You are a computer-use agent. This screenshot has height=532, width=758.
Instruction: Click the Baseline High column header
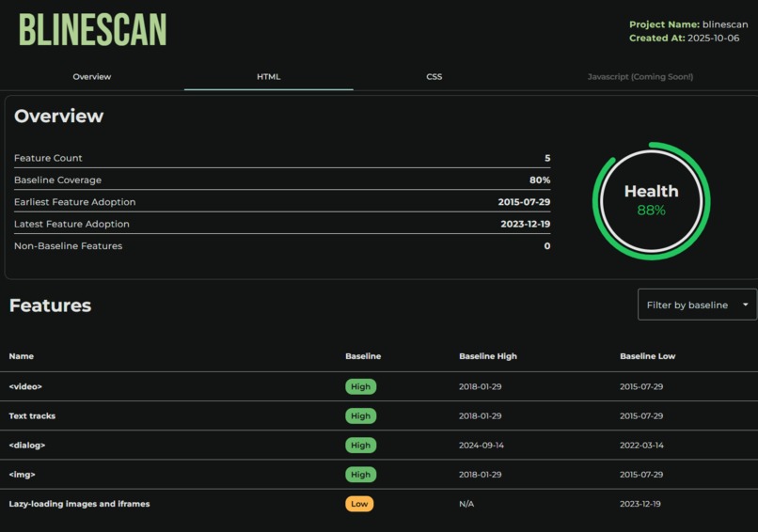[x=488, y=356]
